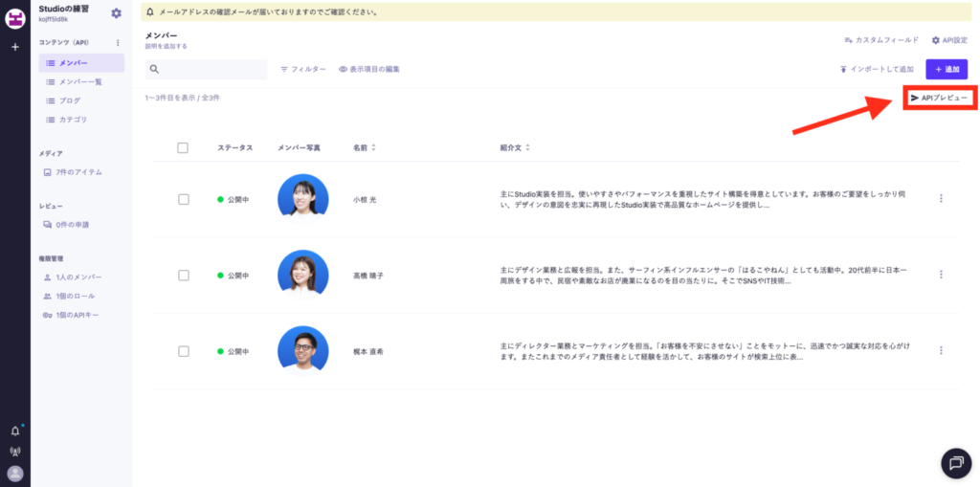The height and width of the screenshot is (487, 980).
Task: Select the checkbox for 高橋 晴子
Action: (183, 276)
